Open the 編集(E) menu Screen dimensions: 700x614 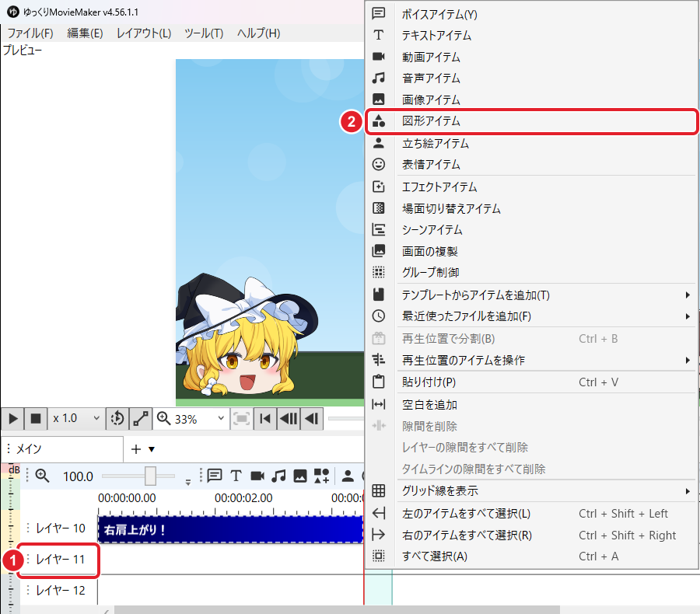pyautogui.click(x=85, y=33)
